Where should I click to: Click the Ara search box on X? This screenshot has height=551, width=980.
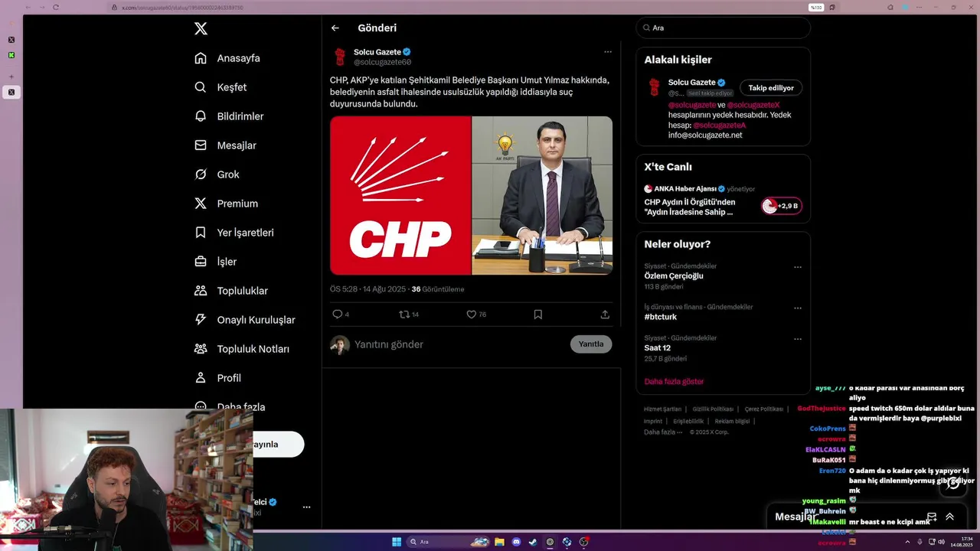[x=723, y=28]
